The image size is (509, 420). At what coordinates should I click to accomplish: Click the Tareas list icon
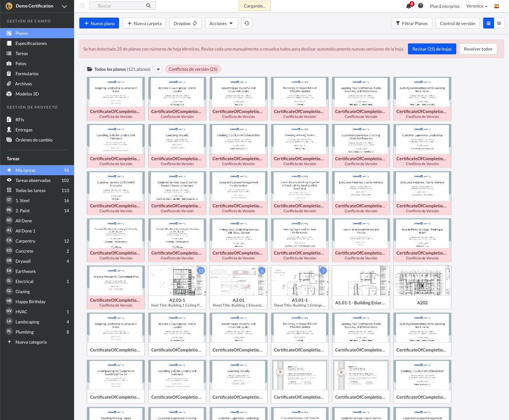click(9, 54)
